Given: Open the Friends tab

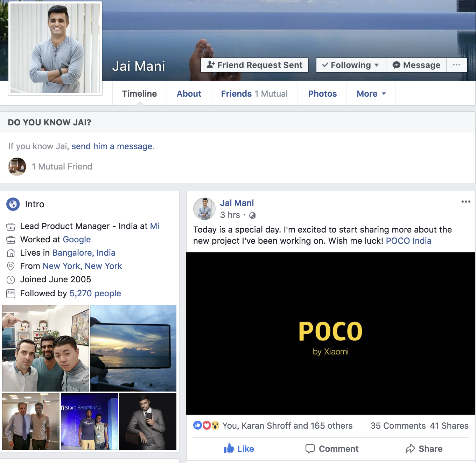Looking at the screenshot, I should point(254,94).
